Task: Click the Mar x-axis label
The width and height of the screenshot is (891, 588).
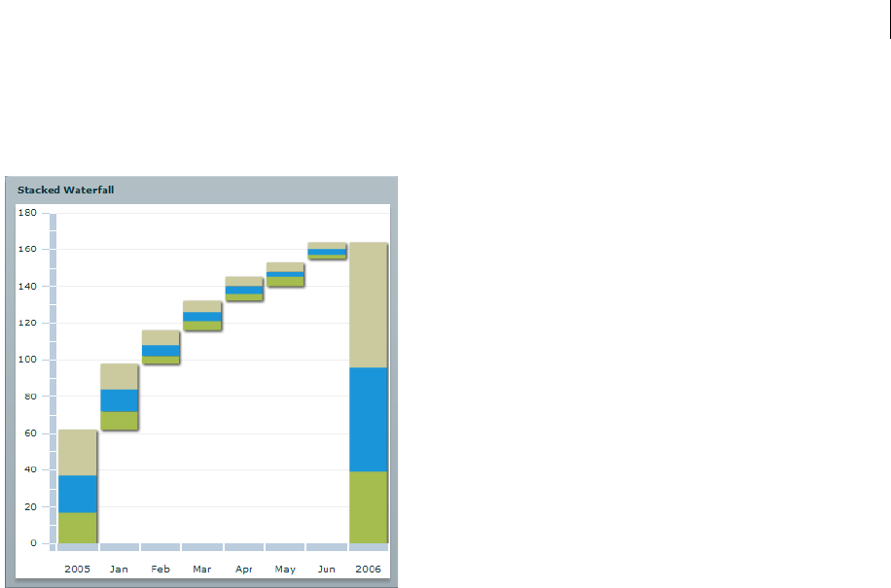Action: coord(201,569)
